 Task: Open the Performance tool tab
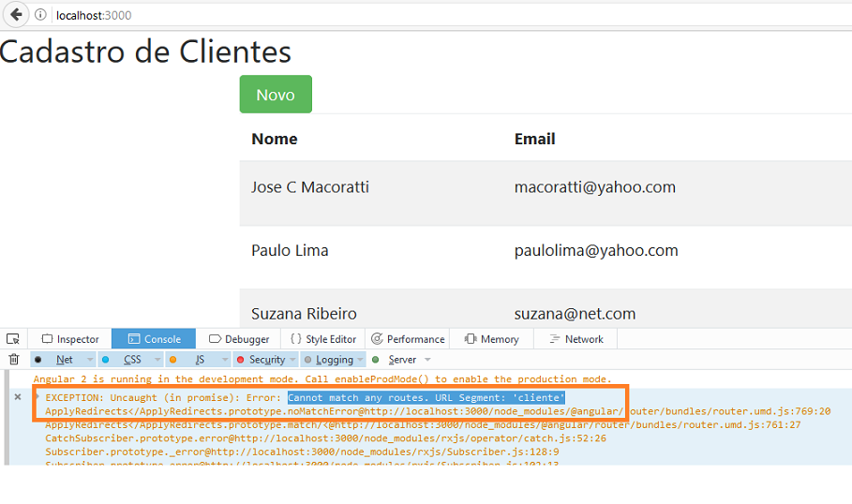[x=408, y=339]
